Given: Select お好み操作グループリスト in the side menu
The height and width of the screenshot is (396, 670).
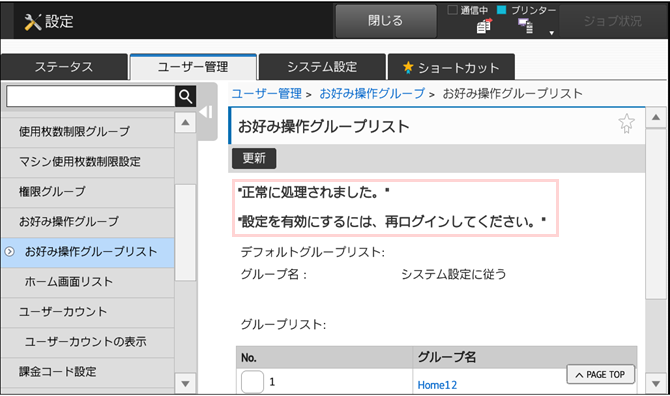Looking at the screenshot, I should (x=88, y=252).
